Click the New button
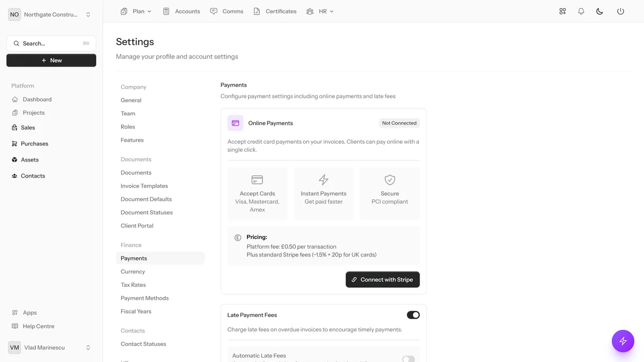The height and width of the screenshot is (362, 644). (x=52, y=61)
